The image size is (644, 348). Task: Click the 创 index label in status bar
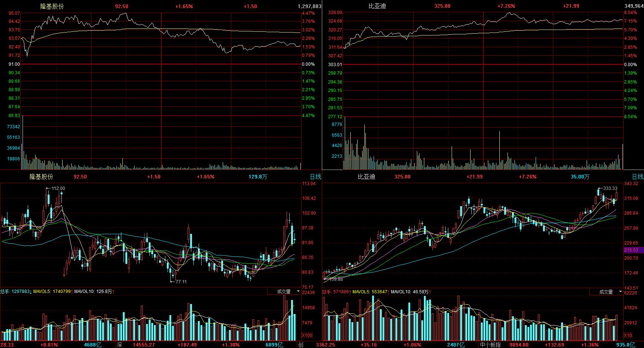click(301, 345)
